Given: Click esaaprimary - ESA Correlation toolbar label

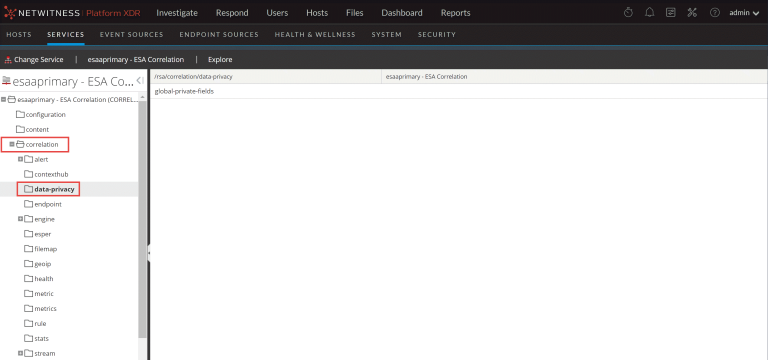Looking at the screenshot, I should coord(136,59).
